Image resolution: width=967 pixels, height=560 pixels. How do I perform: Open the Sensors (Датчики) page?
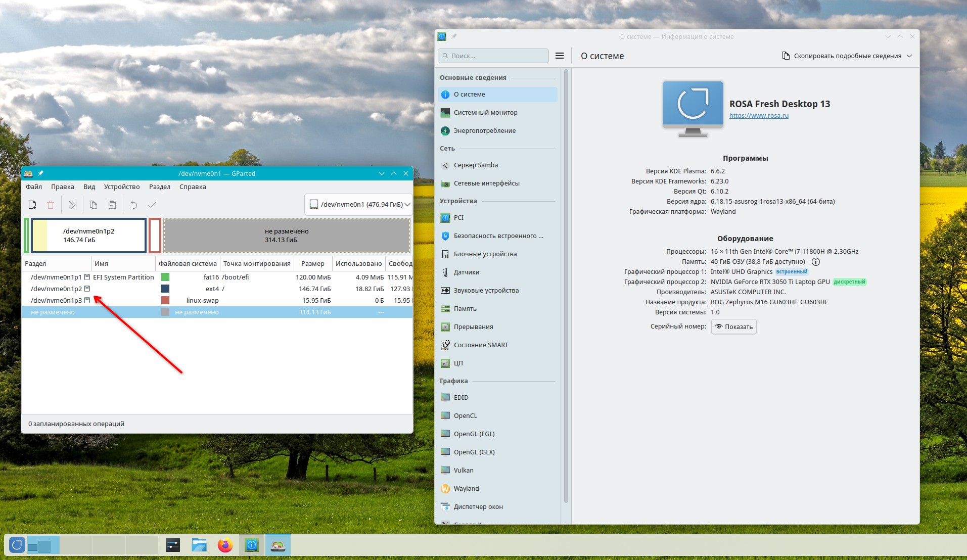click(x=498, y=272)
